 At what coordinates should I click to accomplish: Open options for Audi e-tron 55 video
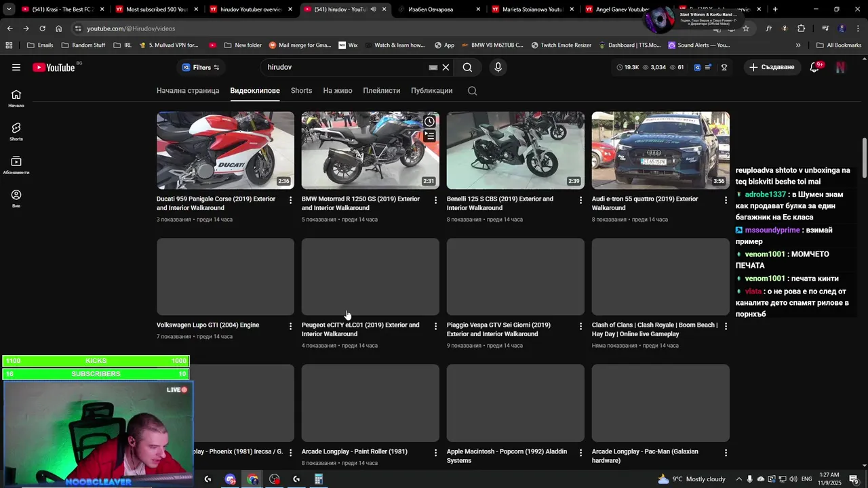726,200
